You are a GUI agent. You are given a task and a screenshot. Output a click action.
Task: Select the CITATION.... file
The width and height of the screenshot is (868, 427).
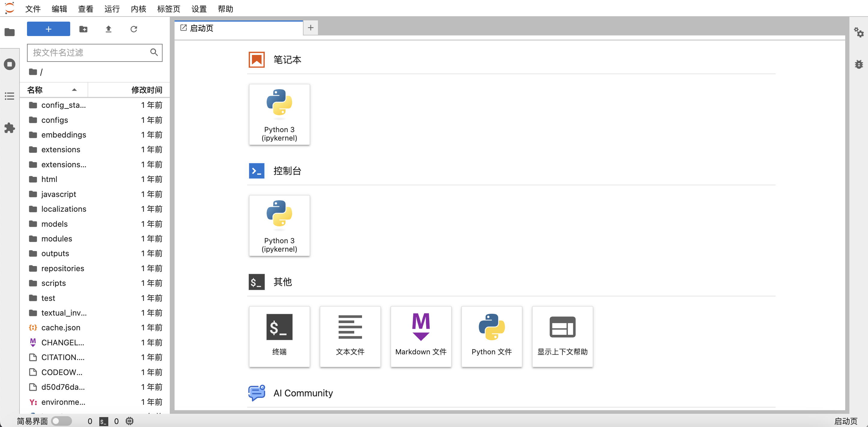(95, 358)
